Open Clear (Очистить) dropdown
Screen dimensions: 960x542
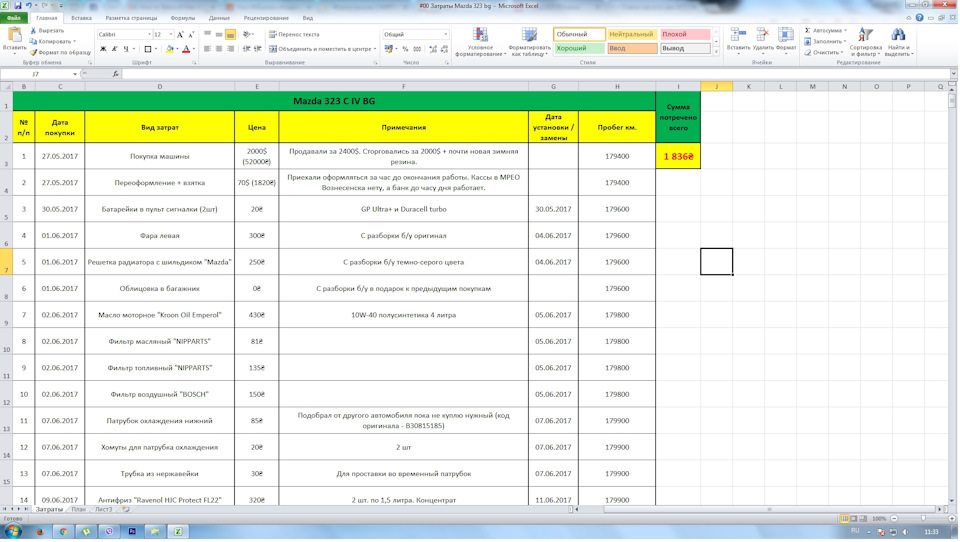tap(825, 53)
